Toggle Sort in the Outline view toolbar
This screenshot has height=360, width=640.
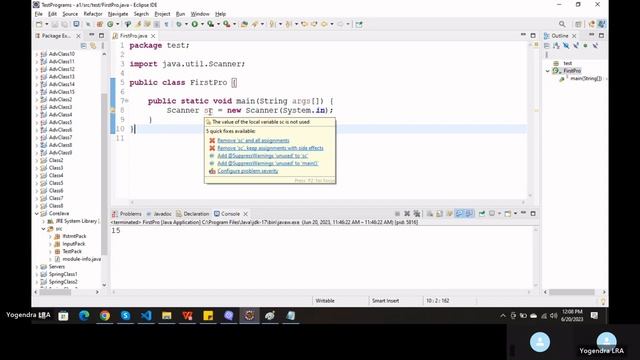click(556, 46)
